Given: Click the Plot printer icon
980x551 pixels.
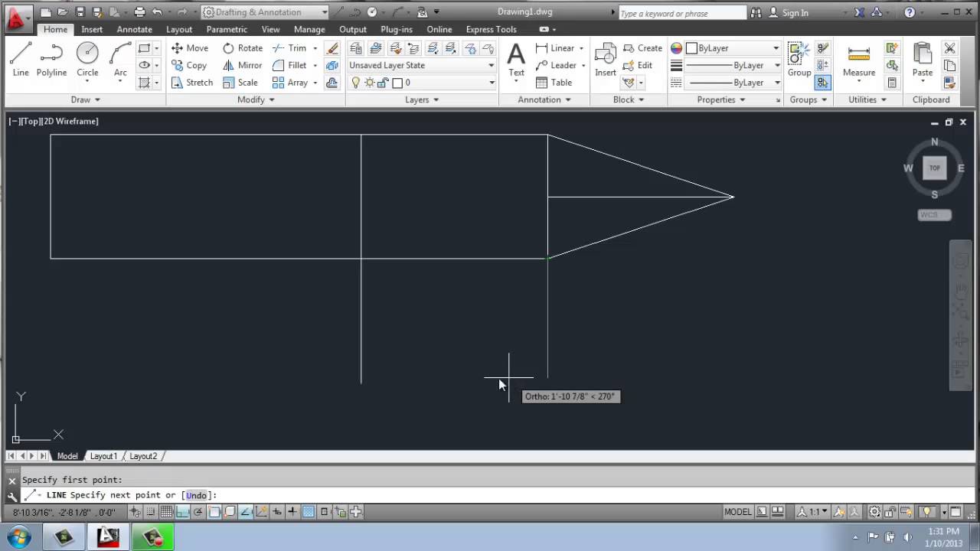Looking at the screenshot, I should pyautogui.click(x=139, y=12).
